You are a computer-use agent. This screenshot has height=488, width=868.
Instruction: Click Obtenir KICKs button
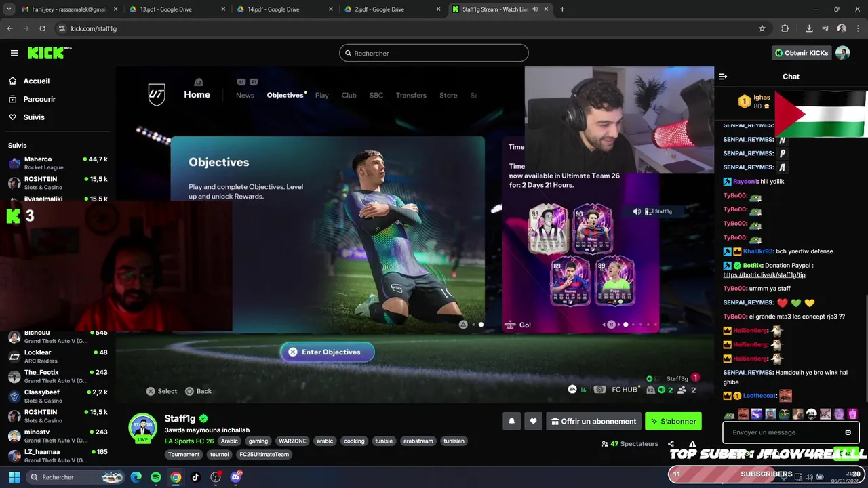[802, 53]
